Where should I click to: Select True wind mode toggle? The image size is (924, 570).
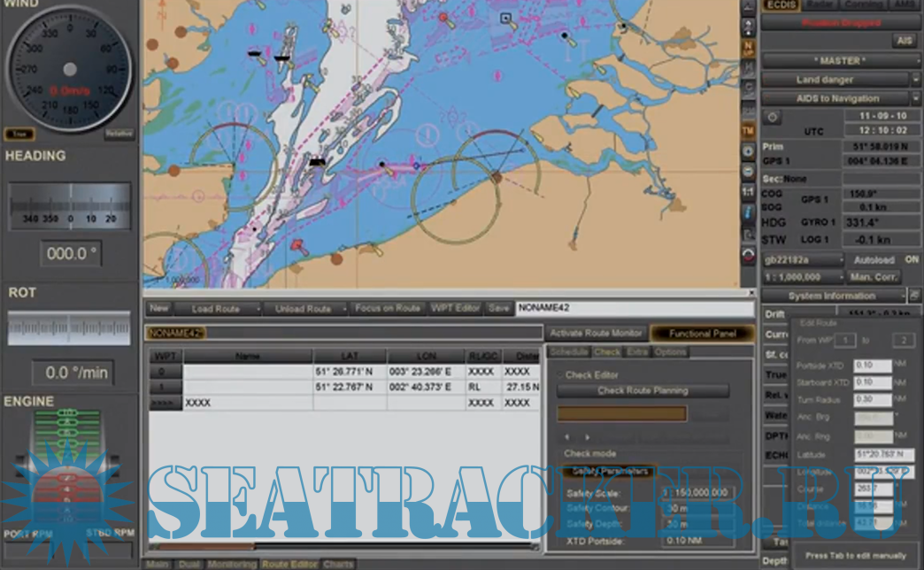(x=19, y=135)
